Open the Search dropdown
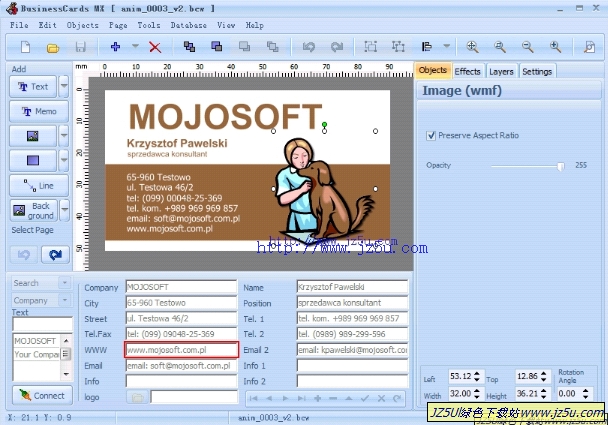 tap(64, 283)
